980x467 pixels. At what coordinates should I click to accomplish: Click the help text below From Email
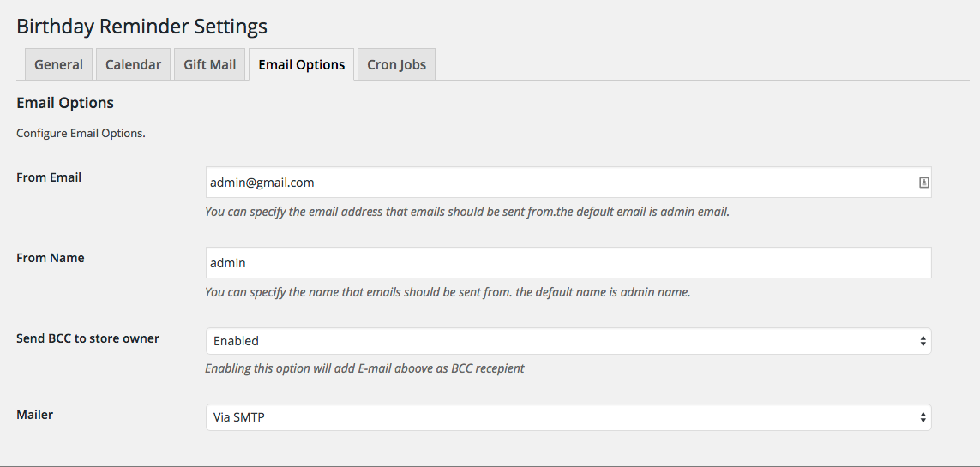pyautogui.click(x=466, y=212)
